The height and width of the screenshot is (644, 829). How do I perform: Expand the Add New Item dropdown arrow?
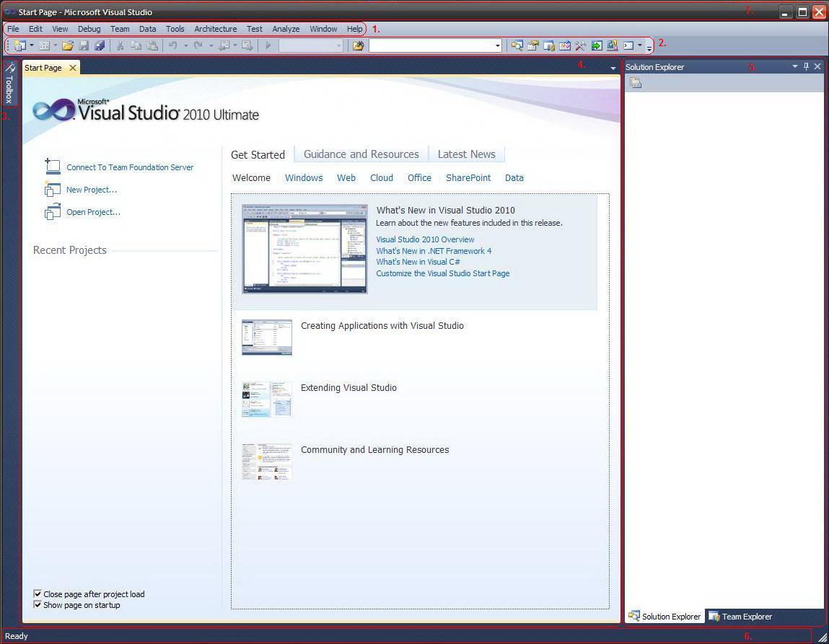pyautogui.click(x=55, y=46)
